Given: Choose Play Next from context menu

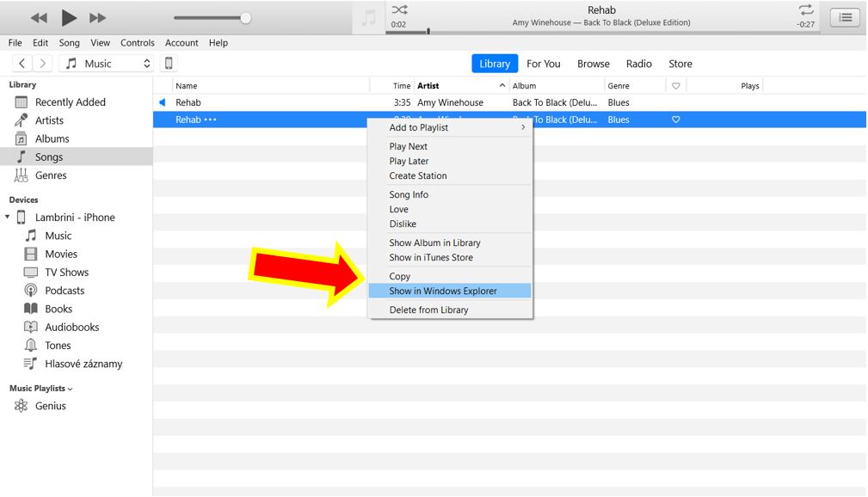Looking at the screenshot, I should [x=451, y=146].
